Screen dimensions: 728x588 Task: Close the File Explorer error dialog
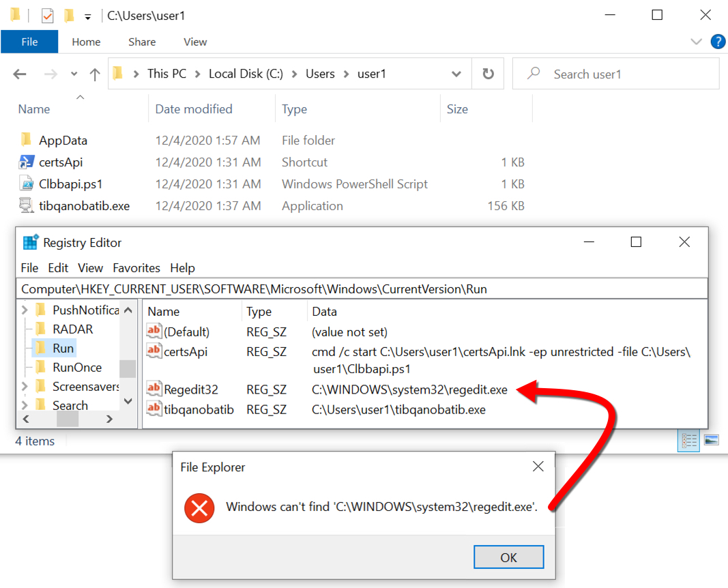[x=538, y=467]
